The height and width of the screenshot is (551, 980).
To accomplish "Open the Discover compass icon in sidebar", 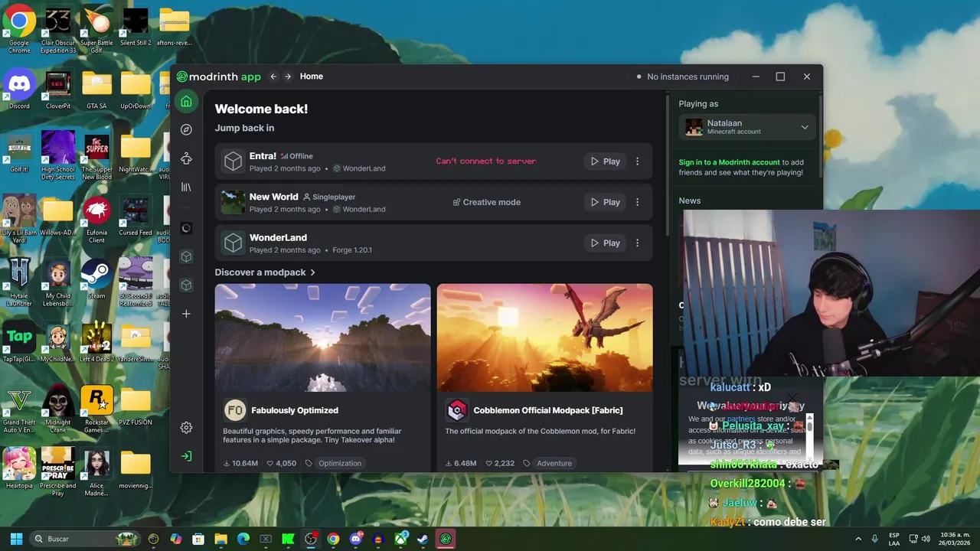I will 186,129.
